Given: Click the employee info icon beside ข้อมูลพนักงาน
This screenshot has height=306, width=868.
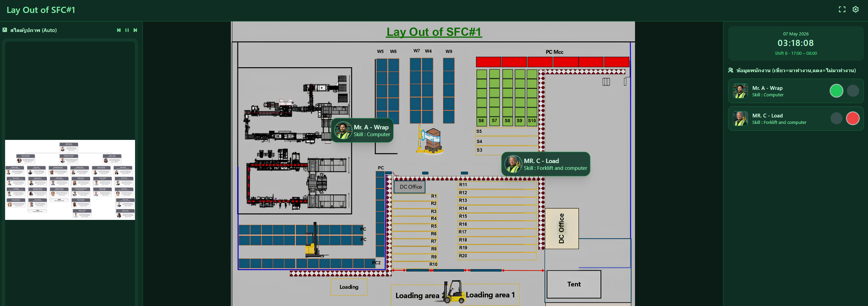Looking at the screenshot, I should [x=731, y=70].
